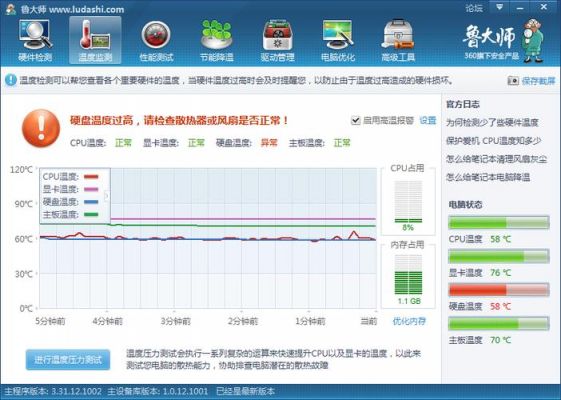
Task: Click the 显卡温度 正常 status text
Action: pyautogui.click(x=196, y=143)
